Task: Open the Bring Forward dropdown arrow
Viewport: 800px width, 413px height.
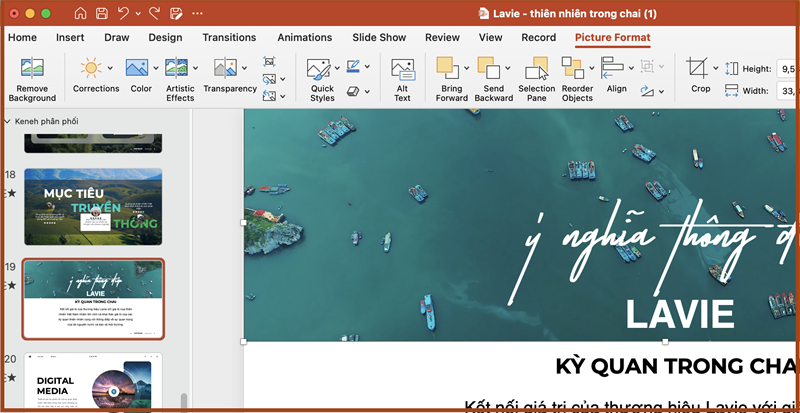Action: (x=465, y=69)
